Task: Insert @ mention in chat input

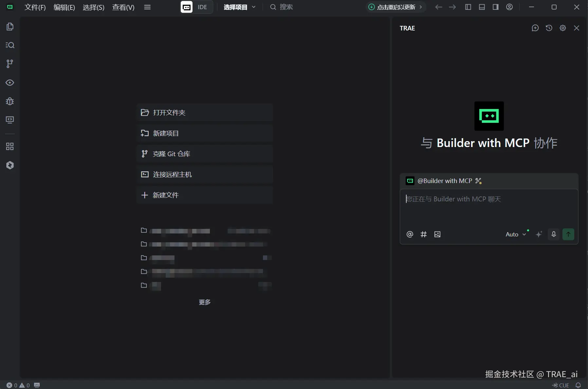Action: pyautogui.click(x=410, y=234)
